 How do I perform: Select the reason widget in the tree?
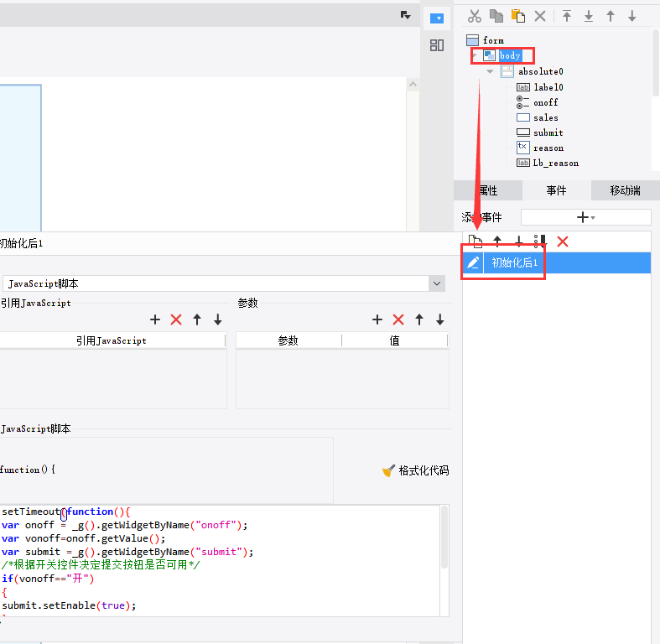point(548,148)
